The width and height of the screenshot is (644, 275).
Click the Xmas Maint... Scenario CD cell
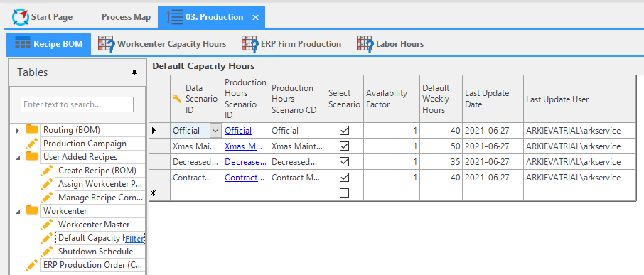(297, 146)
